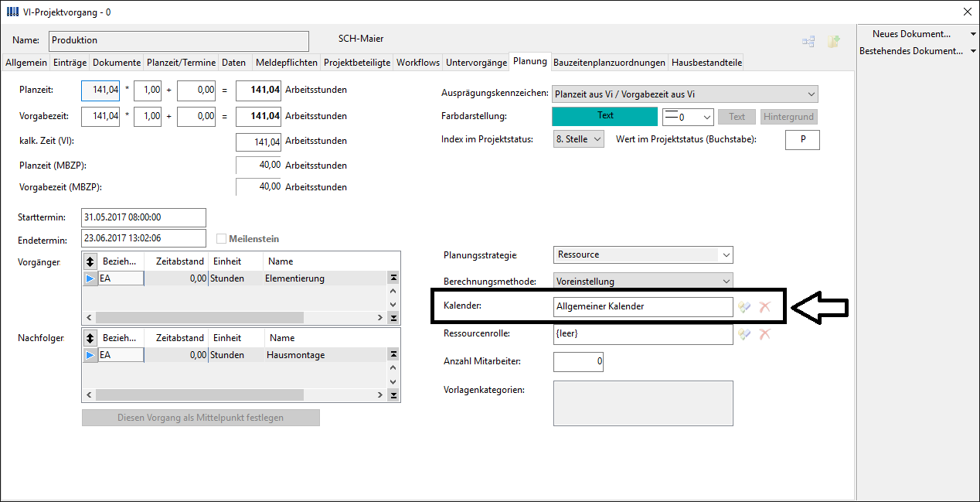980x502 pixels.
Task: Click the Planzeit base value field
Action: tap(100, 90)
